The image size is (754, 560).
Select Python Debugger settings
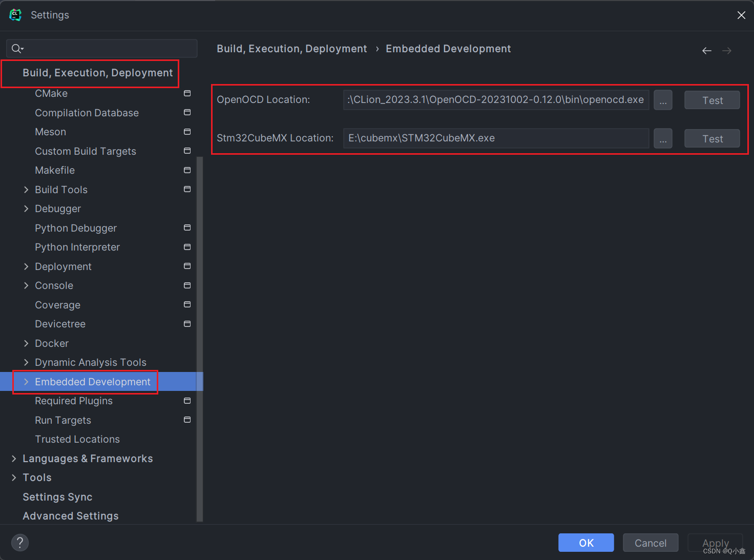(76, 228)
